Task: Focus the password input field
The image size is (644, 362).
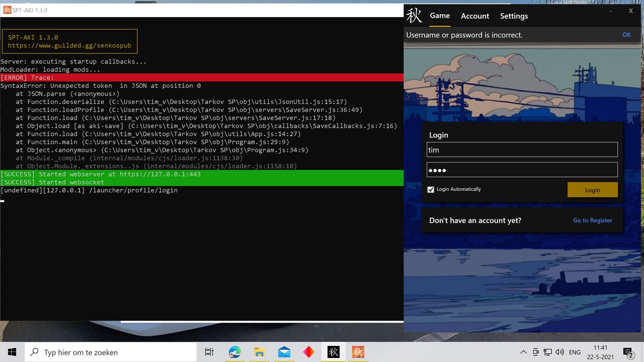Action: (x=522, y=170)
